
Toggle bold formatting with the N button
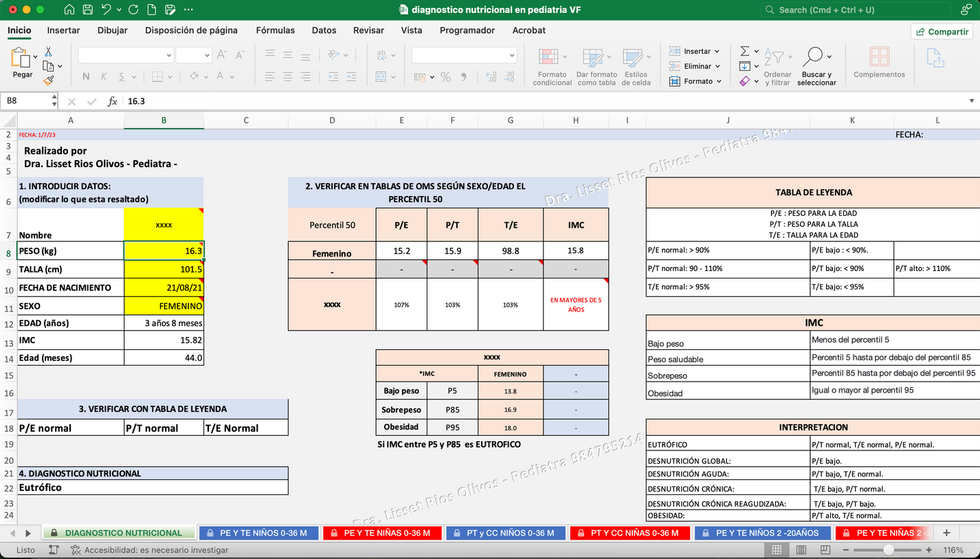tap(85, 76)
